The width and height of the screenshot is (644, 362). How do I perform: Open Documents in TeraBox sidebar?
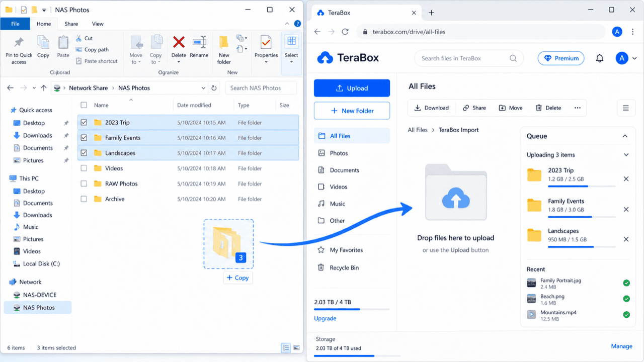tap(352, 170)
